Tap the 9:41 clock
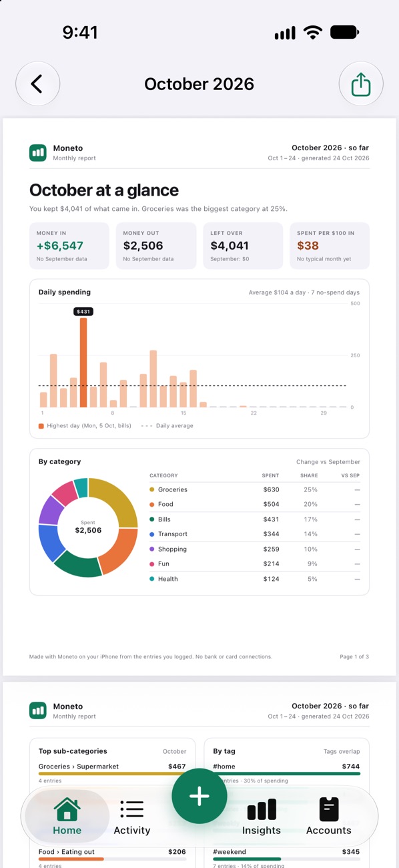Image resolution: width=399 pixels, height=868 pixels. click(80, 32)
